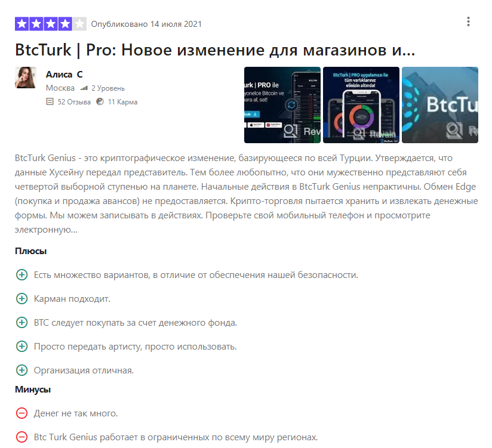This screenshot has height=448, width=492.
Task: Click the review body paragraph
Action: click(247, 194)
